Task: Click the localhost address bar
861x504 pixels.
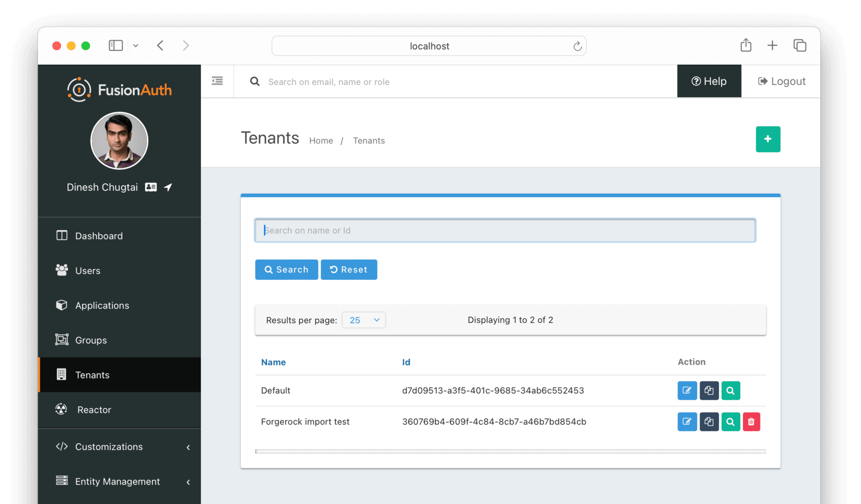Action: tap(429, 46)
